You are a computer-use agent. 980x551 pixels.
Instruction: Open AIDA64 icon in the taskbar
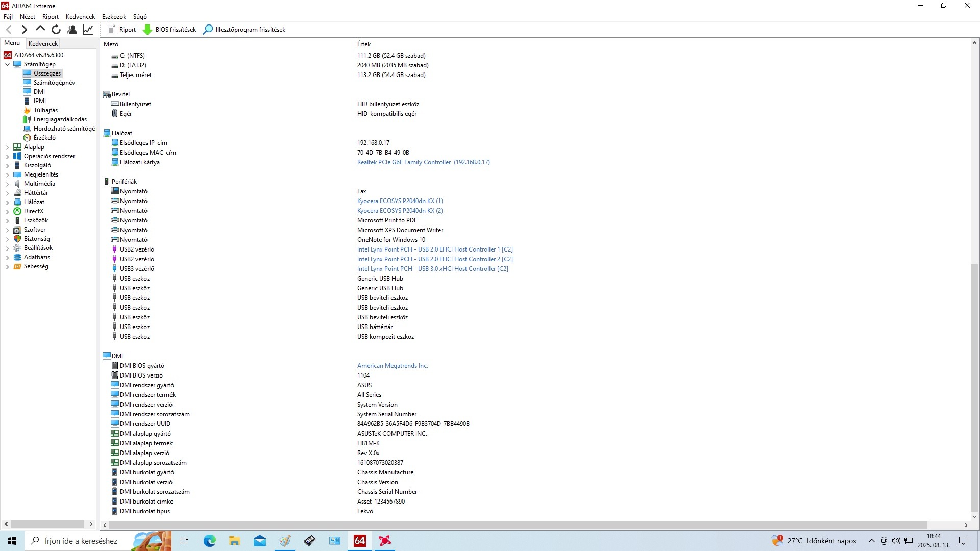(359, 541)
